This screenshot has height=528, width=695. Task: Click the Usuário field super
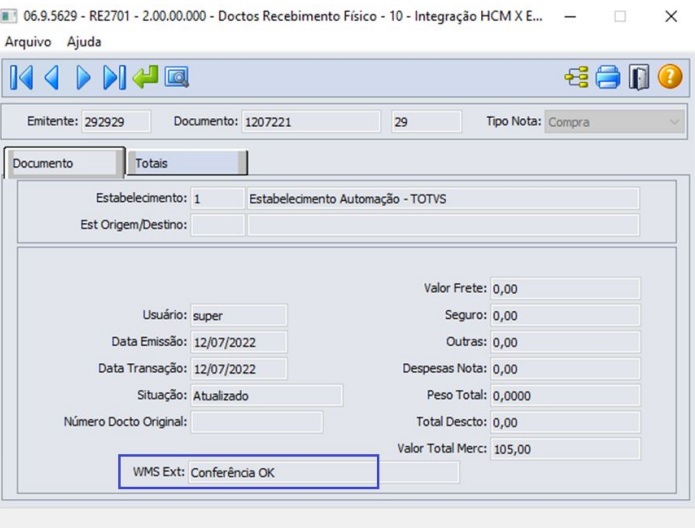click(x=239, y=316)
